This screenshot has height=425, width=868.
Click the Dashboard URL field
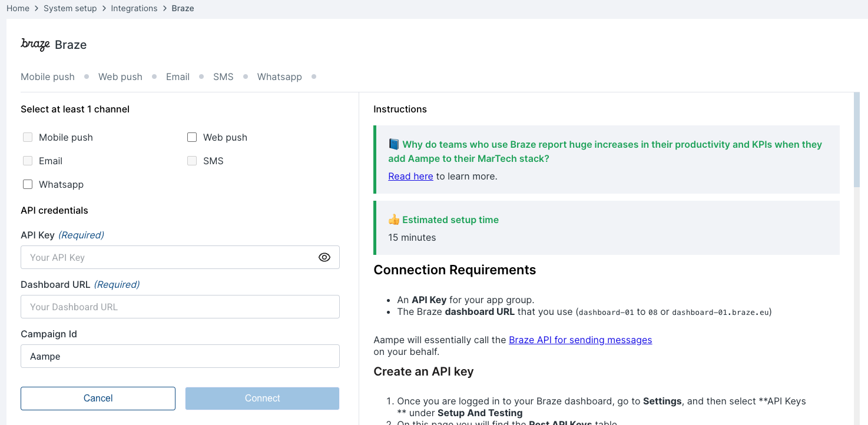pos(180,307)
